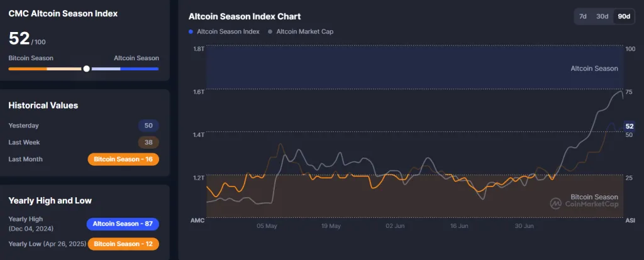This screenshot has width=644, height=260.
Task: Toggle Altcoin Market Cap legend dot
Action: coord(270,31)
